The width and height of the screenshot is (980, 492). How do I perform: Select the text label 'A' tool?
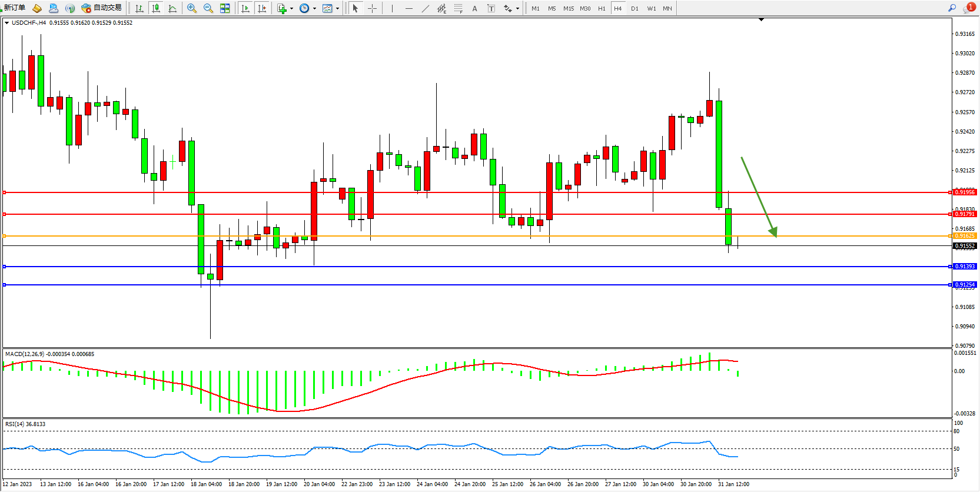(x=474, y=8)
